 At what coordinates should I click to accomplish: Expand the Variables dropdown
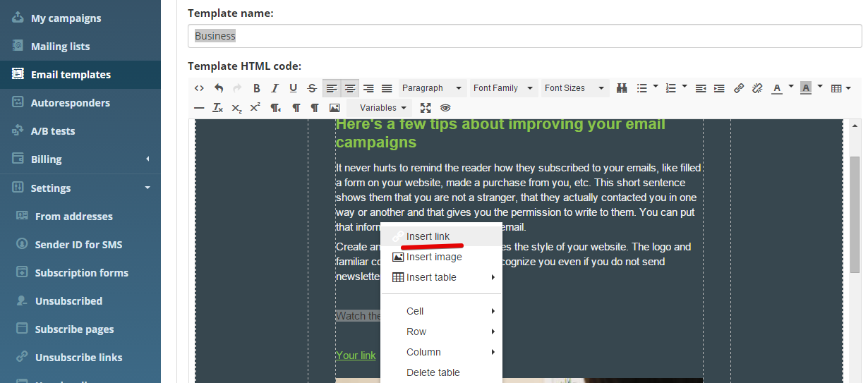[383, 108]
